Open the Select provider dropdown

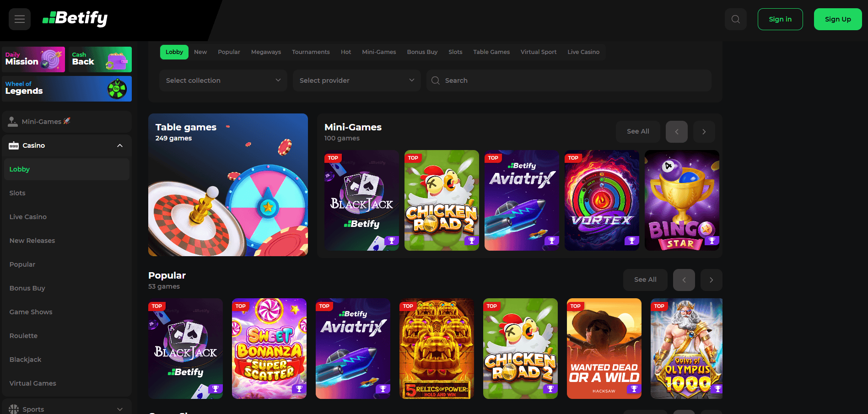coord(356,80)
